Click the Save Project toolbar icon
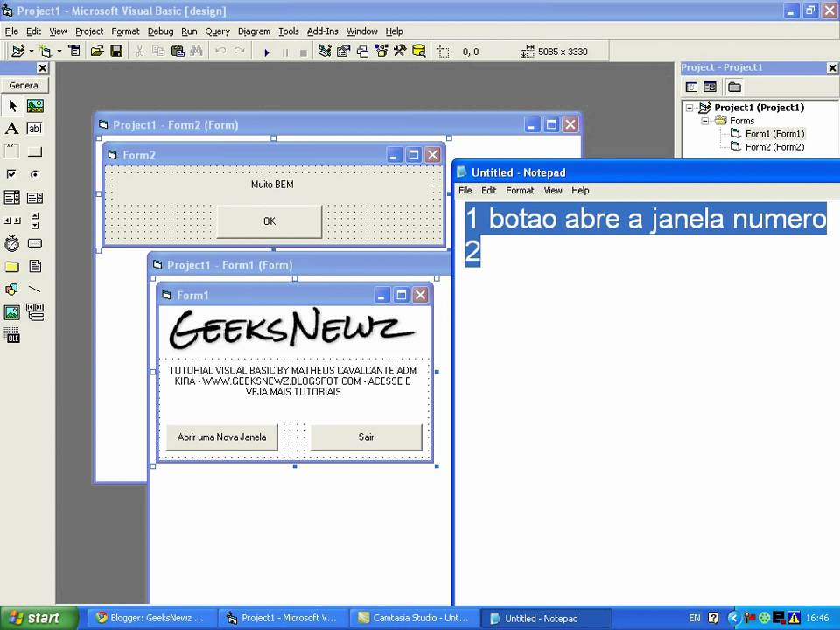 point(115,52)
